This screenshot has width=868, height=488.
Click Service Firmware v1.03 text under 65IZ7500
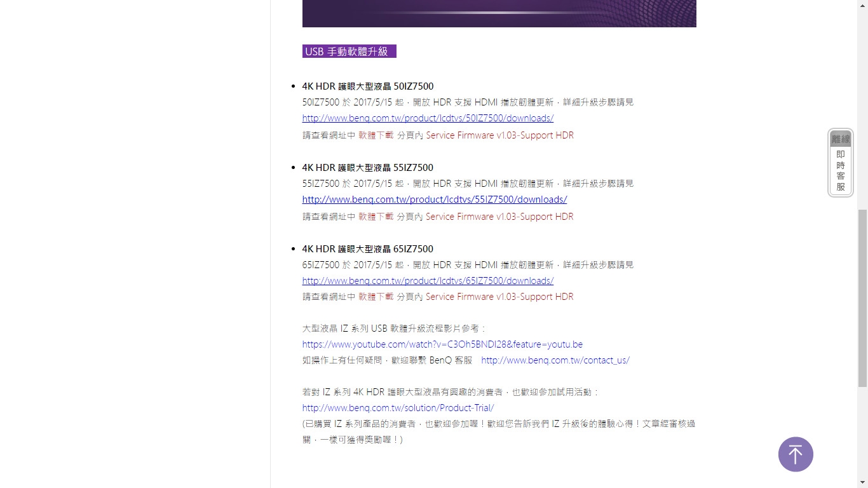click(x=499, y=297)
